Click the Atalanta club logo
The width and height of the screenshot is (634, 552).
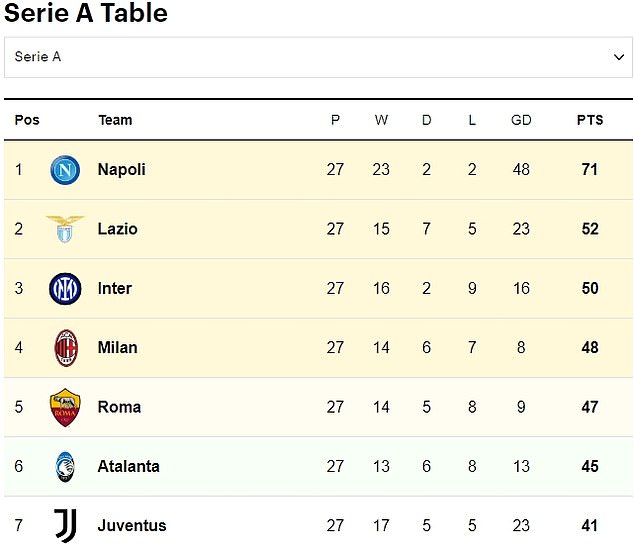point(65,467)
